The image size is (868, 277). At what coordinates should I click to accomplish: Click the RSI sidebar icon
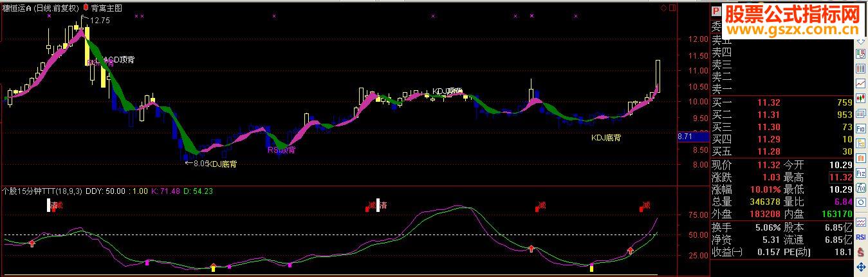860,237
